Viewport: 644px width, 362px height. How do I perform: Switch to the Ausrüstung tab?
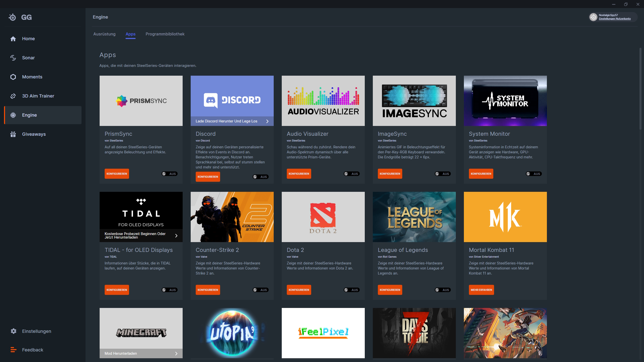point(104,34)
